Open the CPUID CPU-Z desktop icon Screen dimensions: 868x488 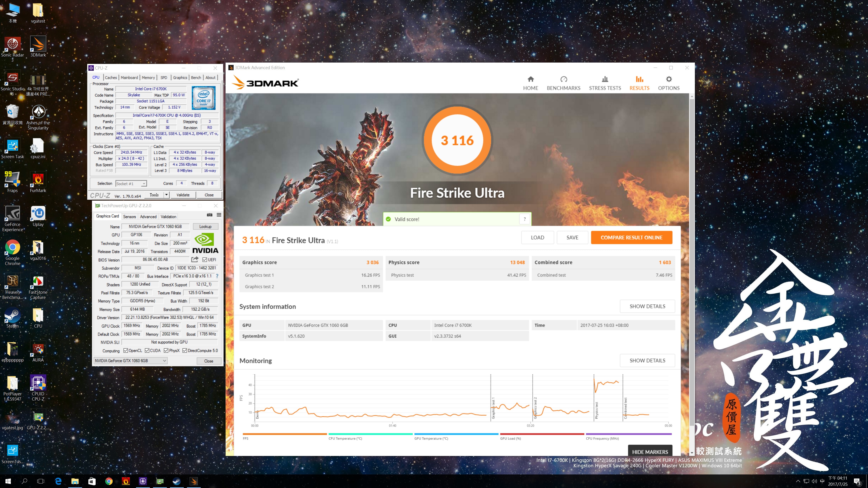coord(38,388)
